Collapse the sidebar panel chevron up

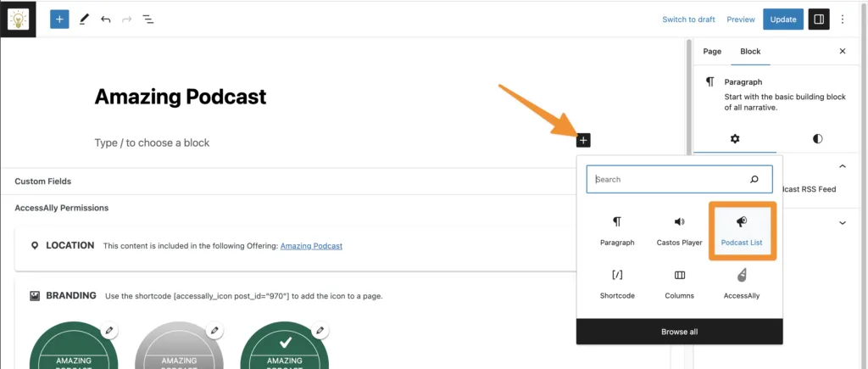(x=843, y=167)
